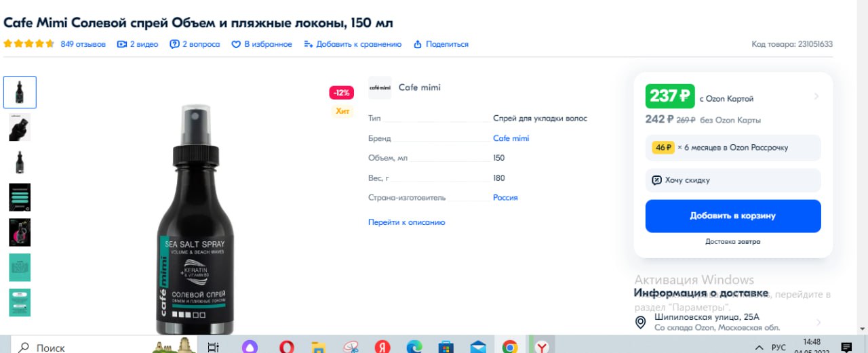
Task: Open Microsoft Edge from taskbar
Action: coord(414,347)
